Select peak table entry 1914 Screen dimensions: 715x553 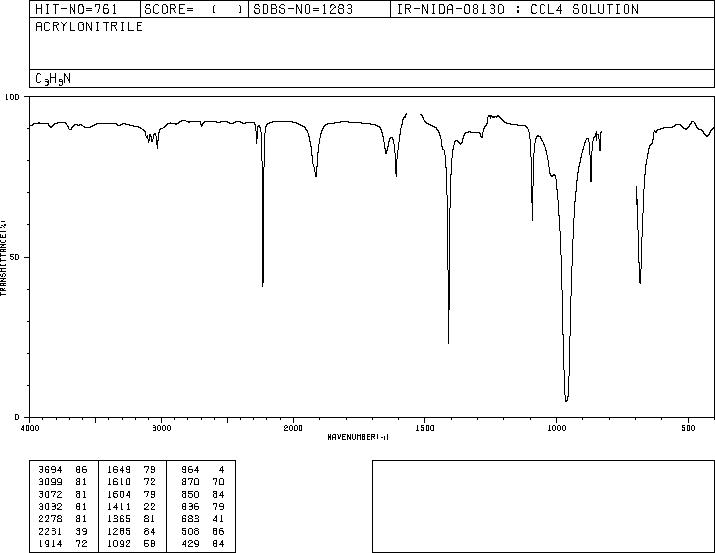pos(51,543)
